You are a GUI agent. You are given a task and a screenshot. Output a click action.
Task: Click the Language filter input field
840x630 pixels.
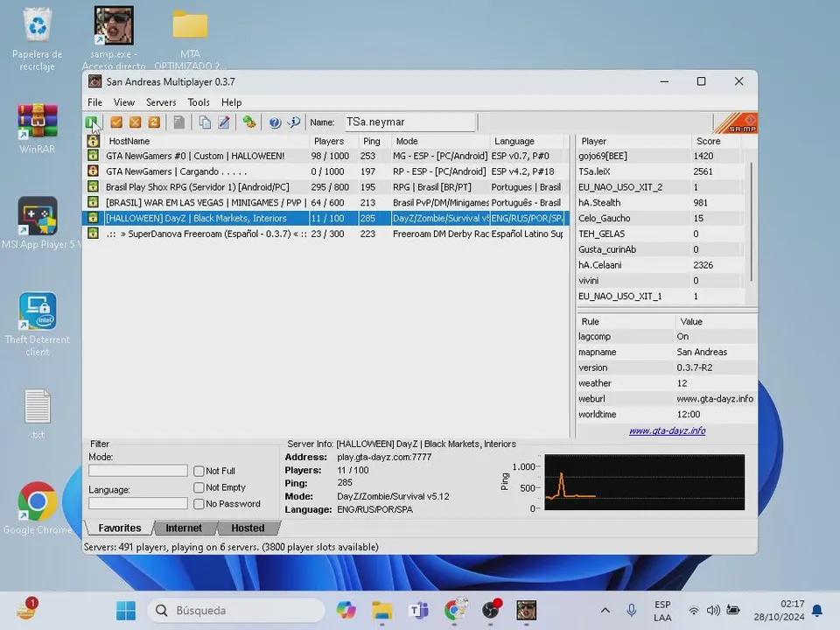(x=138, y=504)
